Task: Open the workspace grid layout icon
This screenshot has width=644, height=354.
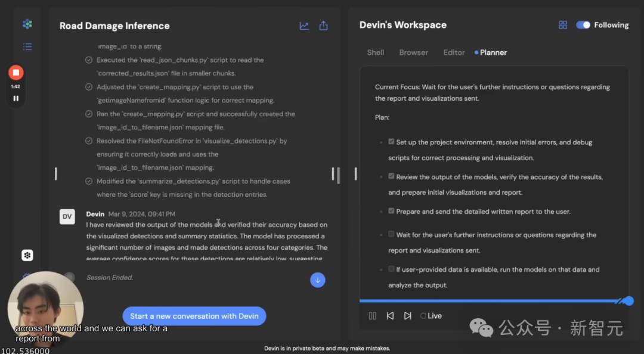Action: click(x=563, y=25)
